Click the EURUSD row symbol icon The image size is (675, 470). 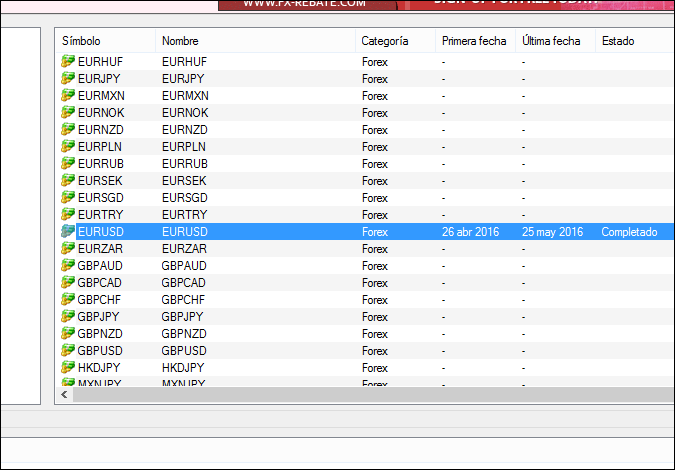(x=68, y=232)
